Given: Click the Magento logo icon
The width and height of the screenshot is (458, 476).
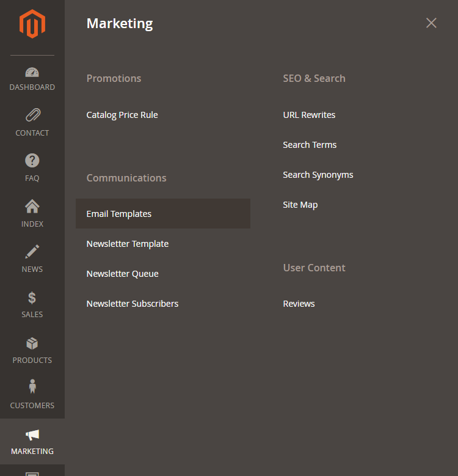Looking at the screenshot, I should coord(32,24).
